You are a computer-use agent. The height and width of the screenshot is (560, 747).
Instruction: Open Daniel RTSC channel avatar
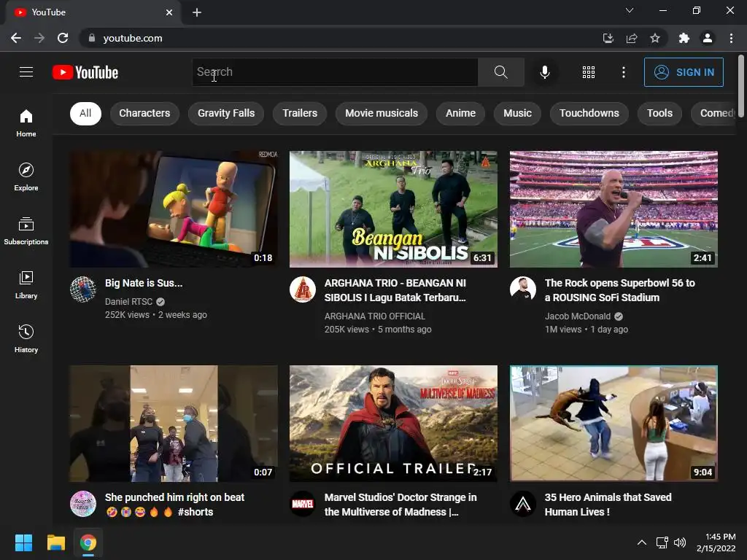point(83,289)
